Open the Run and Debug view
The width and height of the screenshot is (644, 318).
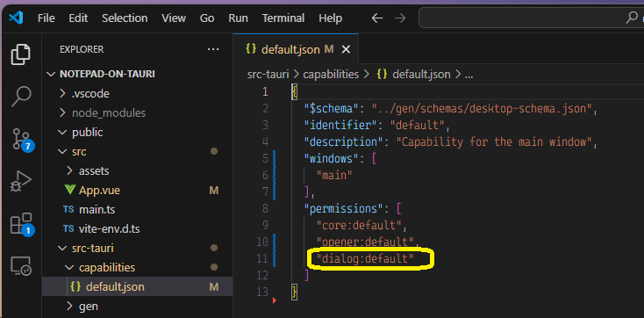pyautogui.click(x=20, y=182)
